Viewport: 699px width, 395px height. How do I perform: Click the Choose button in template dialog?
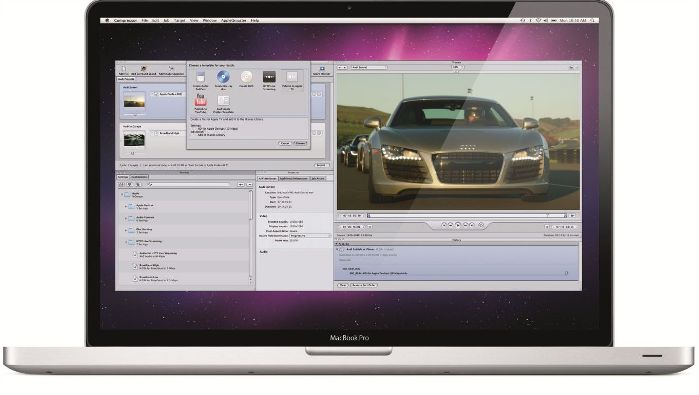(x=300, y=144)
